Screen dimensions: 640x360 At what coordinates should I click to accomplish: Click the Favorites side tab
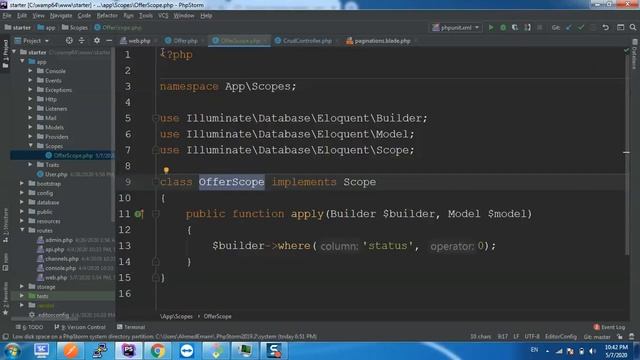point(5,298)
